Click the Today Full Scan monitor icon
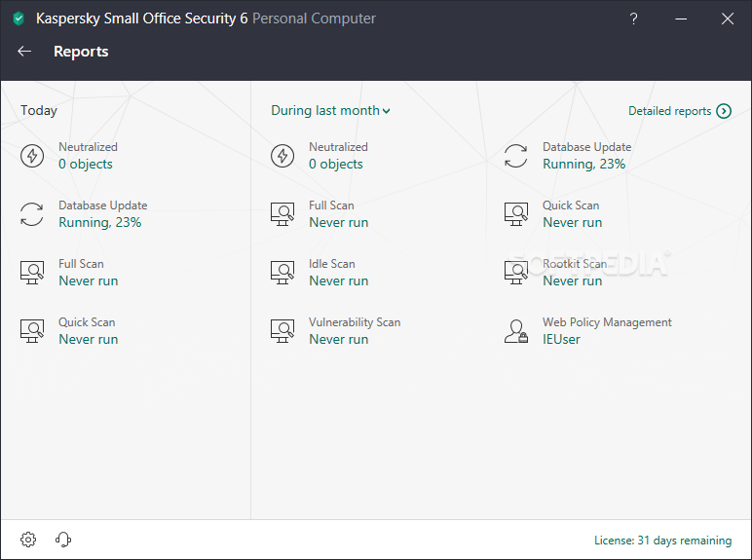This screenshot has width=752, height=560. (32, 273)
